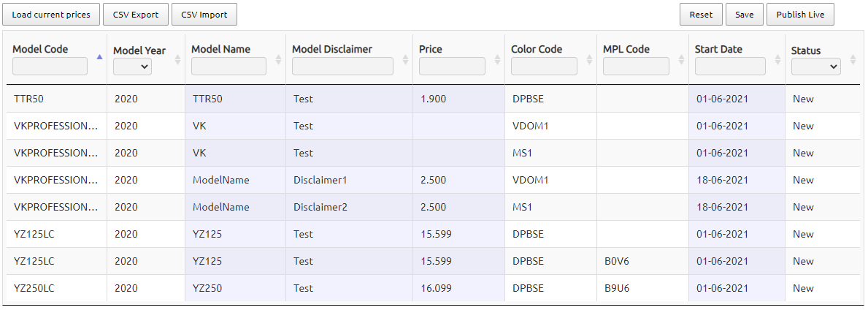Screen dimensions: 868x310
Task: Focus the Model Name filter field
Action: pyautogui.click(x=228, y=66)
